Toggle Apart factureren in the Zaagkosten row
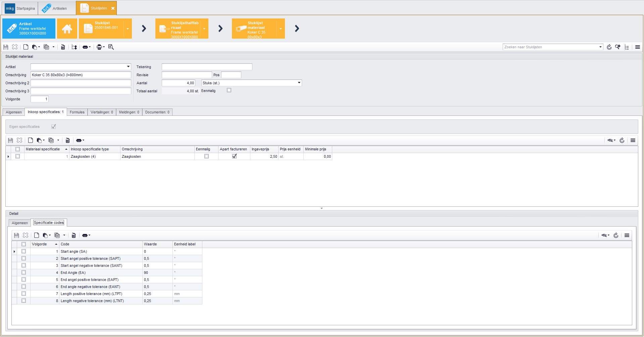This screenshot has width=644, height=337. (234, 156)
